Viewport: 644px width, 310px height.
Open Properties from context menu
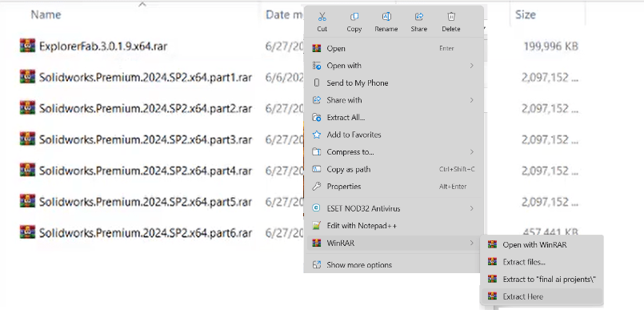[x=394, y=187]
